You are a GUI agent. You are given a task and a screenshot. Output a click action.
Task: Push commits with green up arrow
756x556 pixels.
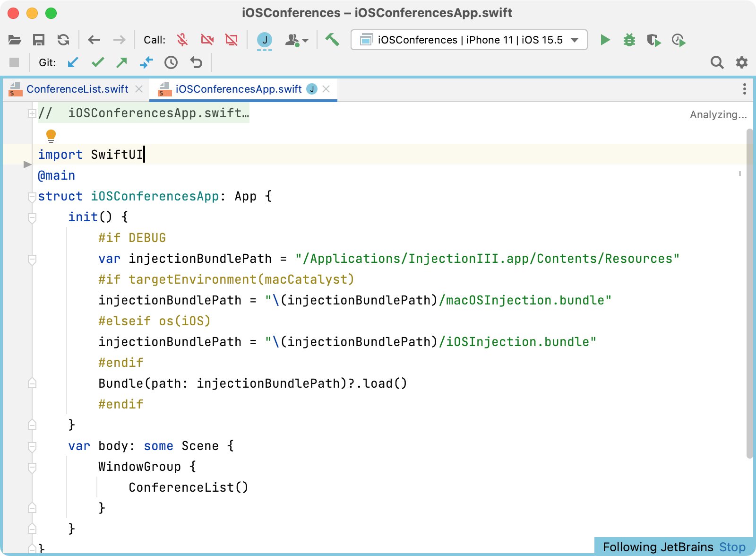(122, 62)
